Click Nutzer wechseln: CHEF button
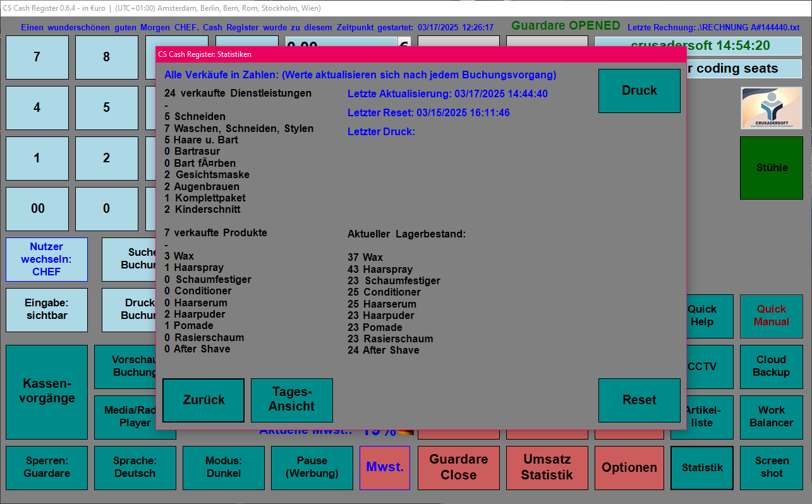The width and height of the screenshot is (812, 504). [47, 260]
